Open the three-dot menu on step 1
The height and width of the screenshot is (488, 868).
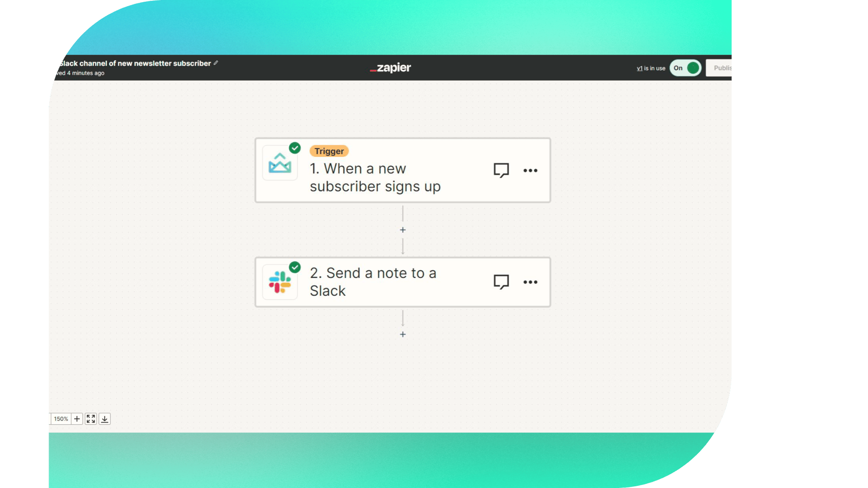tap(530, 170)
